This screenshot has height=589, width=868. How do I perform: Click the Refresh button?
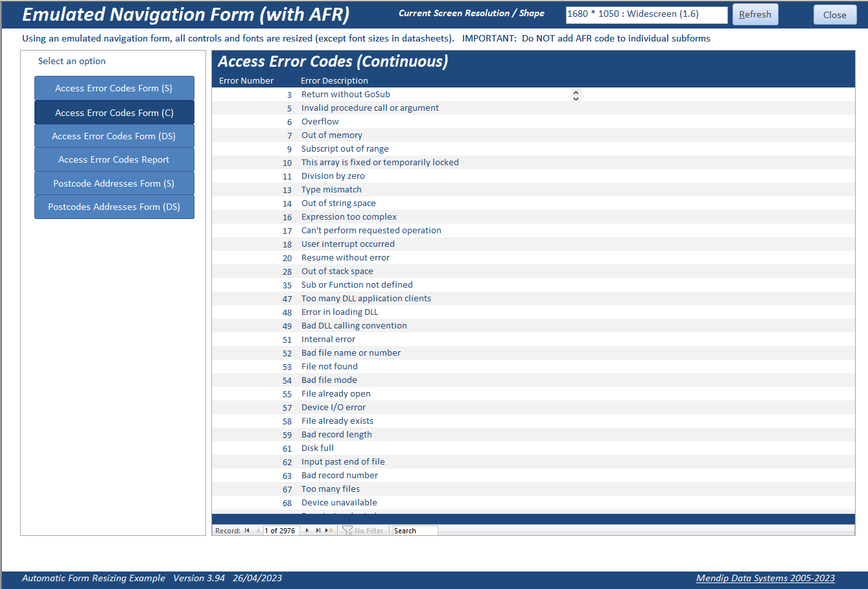755,14
